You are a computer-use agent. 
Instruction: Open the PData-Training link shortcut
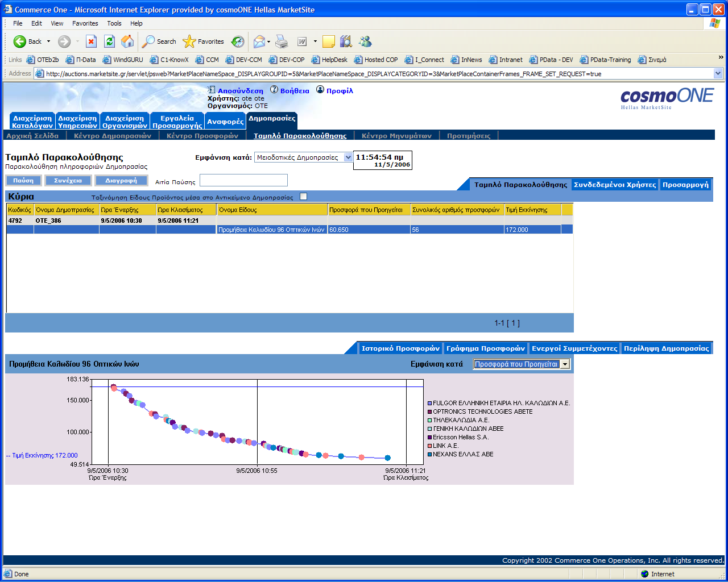pos(605,60)
